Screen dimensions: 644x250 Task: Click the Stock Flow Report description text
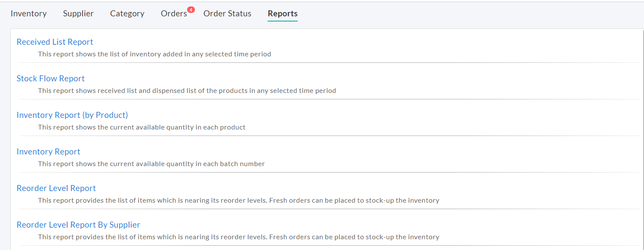point(187,90)
